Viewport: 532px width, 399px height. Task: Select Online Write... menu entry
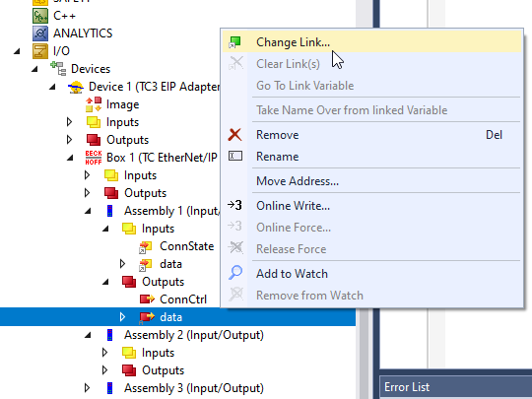tap(293, 206)
